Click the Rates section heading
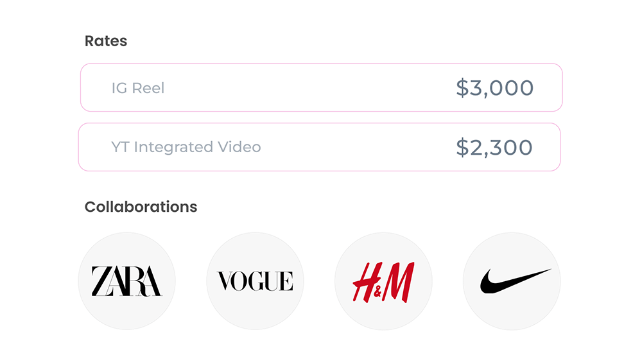The width and height of the screenshot is (642, 364). pyautogui.click(x=106, y=41)
